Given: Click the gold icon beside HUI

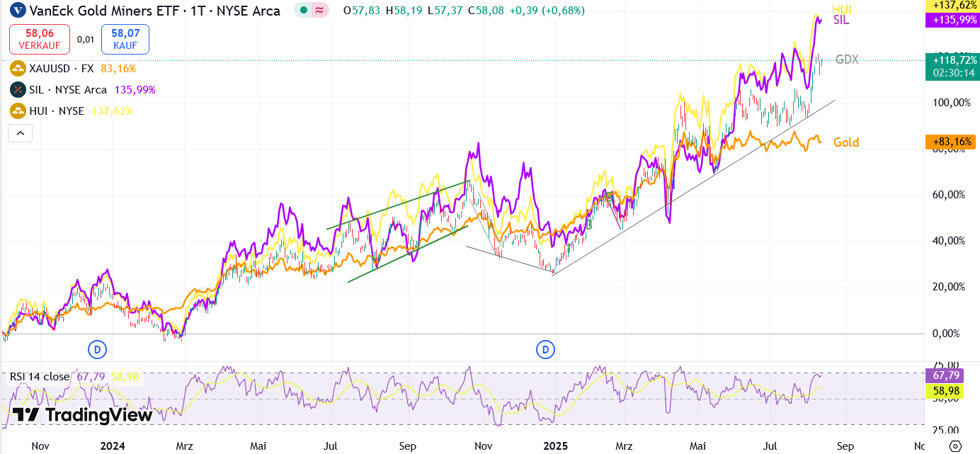Looking at the screenshot, I should tap(17, 111).
